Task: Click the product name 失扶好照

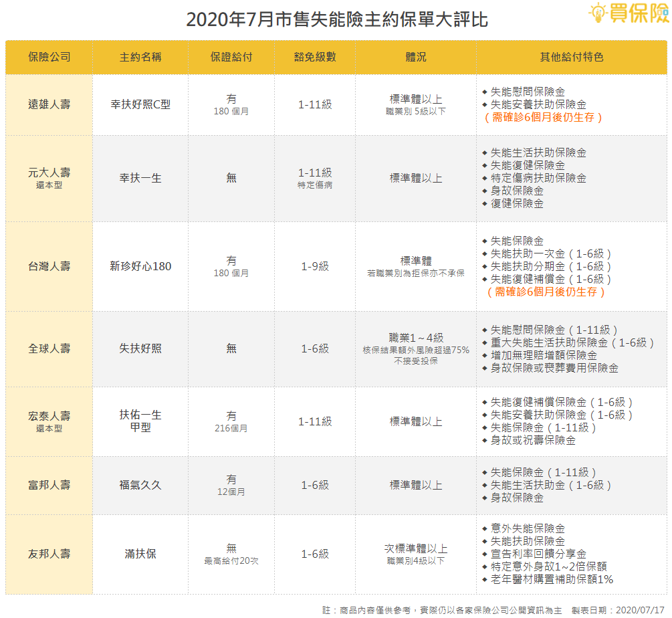Action: point(140,348)
